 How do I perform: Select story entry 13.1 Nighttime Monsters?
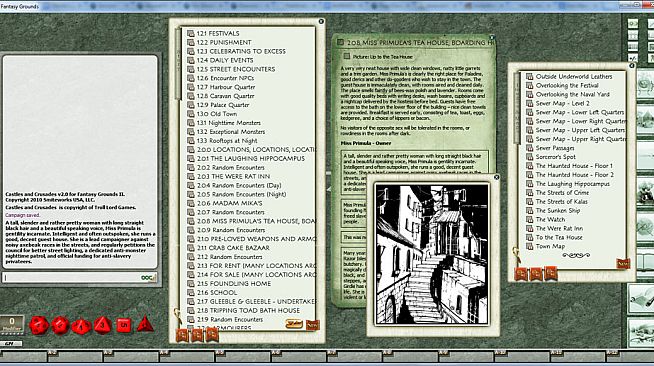229,123
